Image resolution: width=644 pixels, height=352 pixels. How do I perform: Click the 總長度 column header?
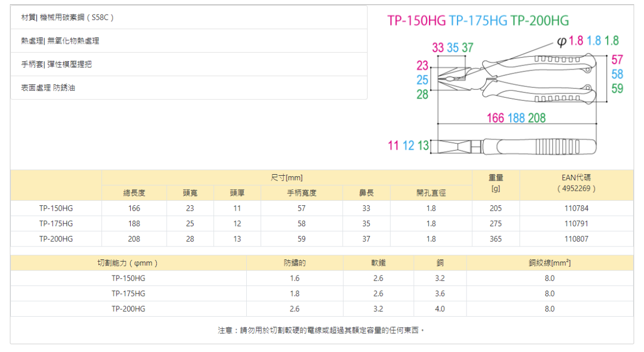(x=134, y=193)
